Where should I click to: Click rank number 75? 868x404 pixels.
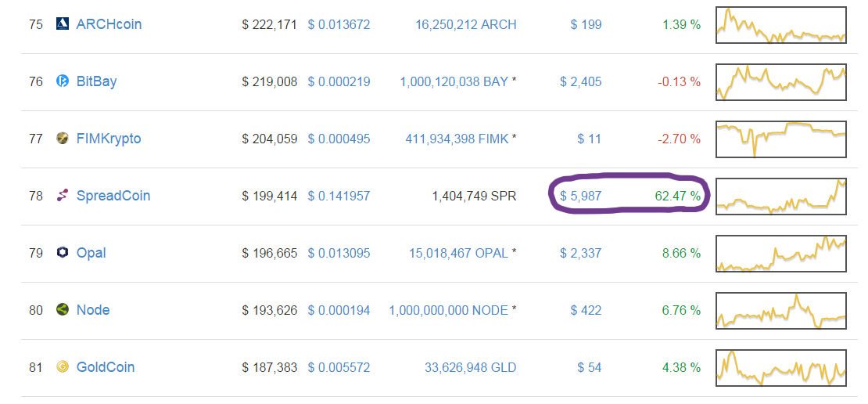tap(36, 24)
